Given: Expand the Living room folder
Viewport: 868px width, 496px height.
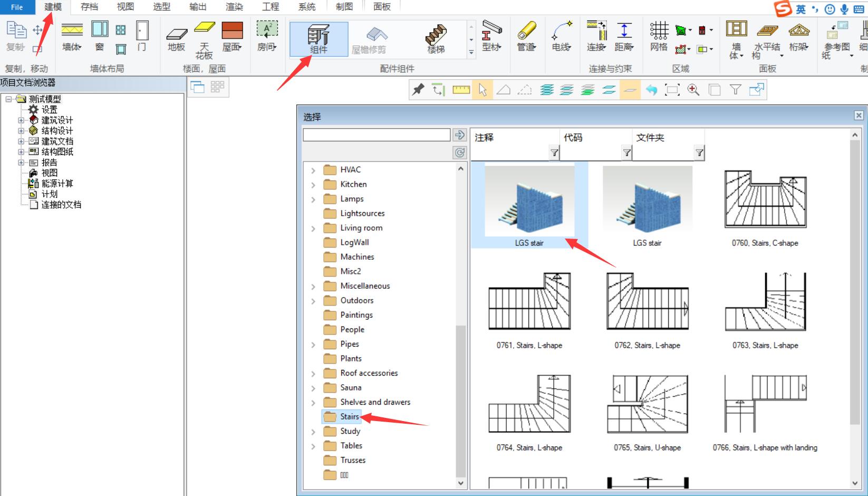Looking at the screenshot, I should pyautogui.click(x=313, y=228).
